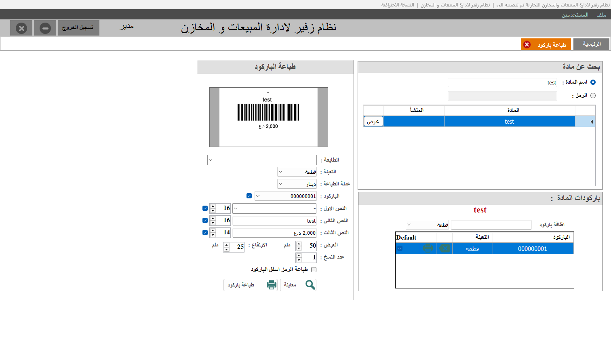Click the round minus button in header bar
This screenshot has width=611, height=364.
45,28
